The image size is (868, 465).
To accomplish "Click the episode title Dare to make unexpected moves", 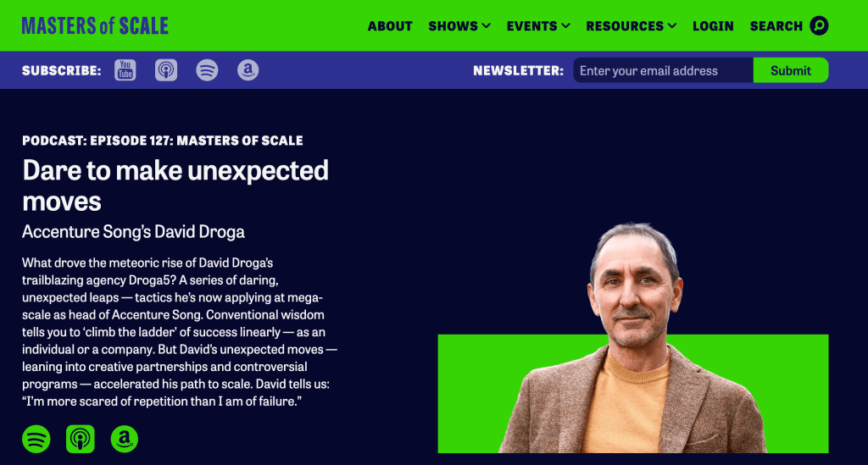I will (x=175, y=185).
